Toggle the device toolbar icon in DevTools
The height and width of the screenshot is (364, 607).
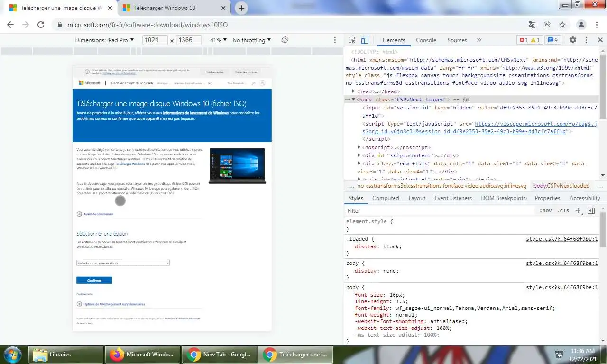[x=365, y=40]
